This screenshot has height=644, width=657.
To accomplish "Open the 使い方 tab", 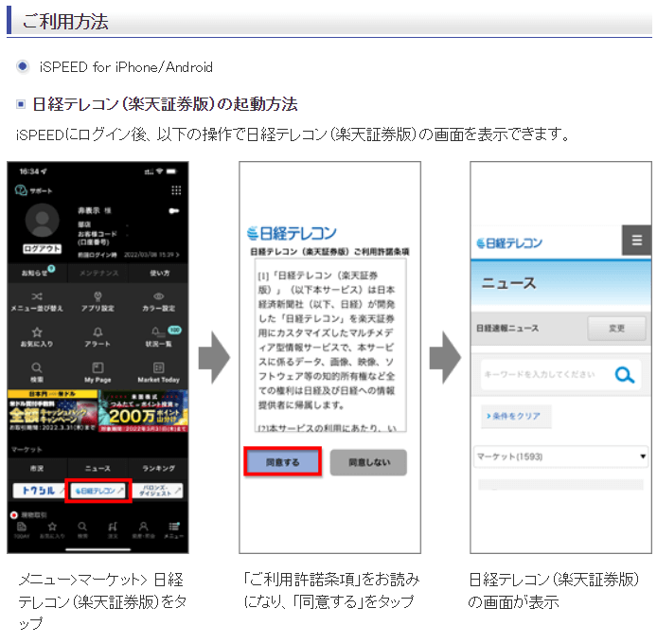I will pyautogui.click(x=159, y=273).
